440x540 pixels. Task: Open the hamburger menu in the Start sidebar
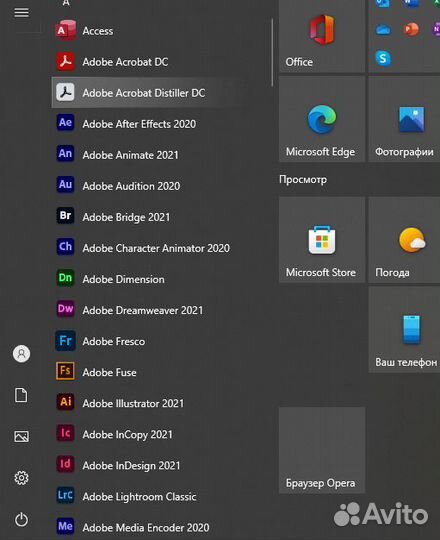(x=21, y=13)
